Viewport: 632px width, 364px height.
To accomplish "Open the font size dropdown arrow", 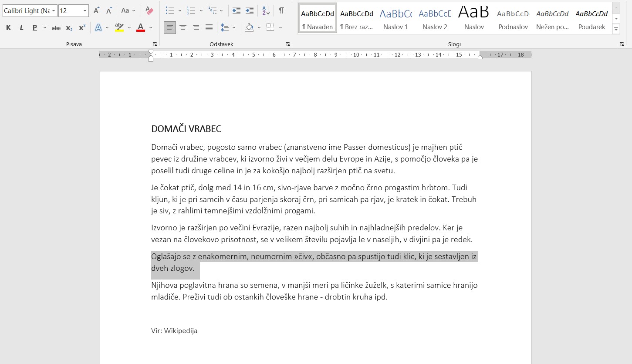I will pos(85,10).
